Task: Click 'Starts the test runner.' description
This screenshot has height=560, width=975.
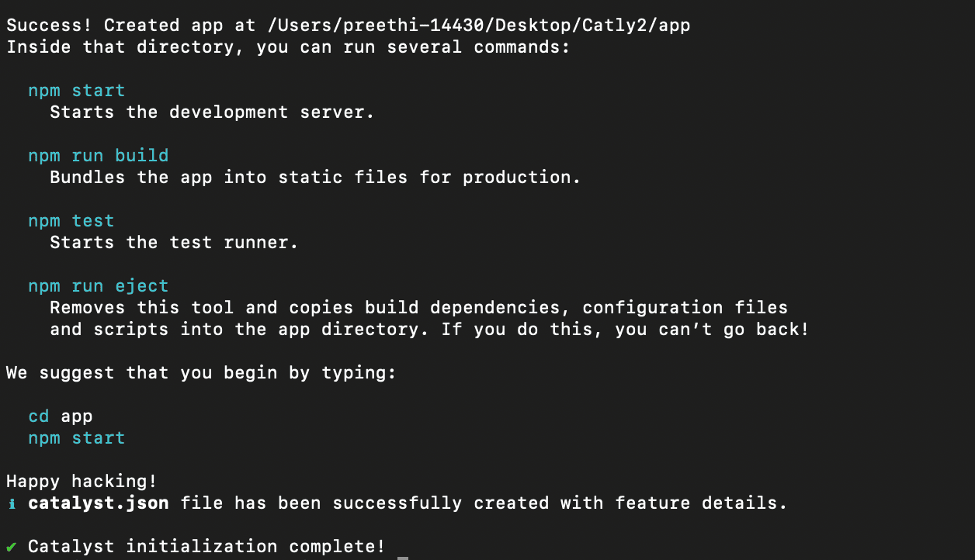Action: [x=174, y=243]
